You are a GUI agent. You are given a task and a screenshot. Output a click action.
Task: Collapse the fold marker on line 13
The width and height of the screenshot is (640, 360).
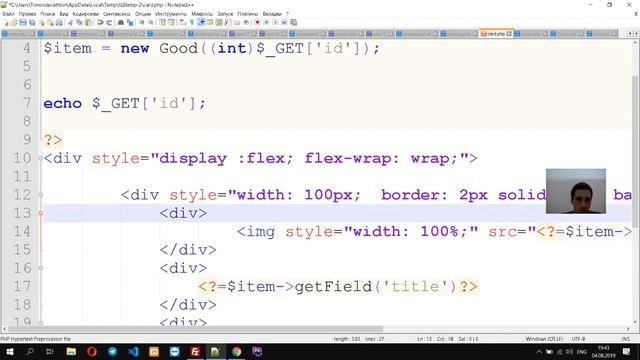[40, 213]
